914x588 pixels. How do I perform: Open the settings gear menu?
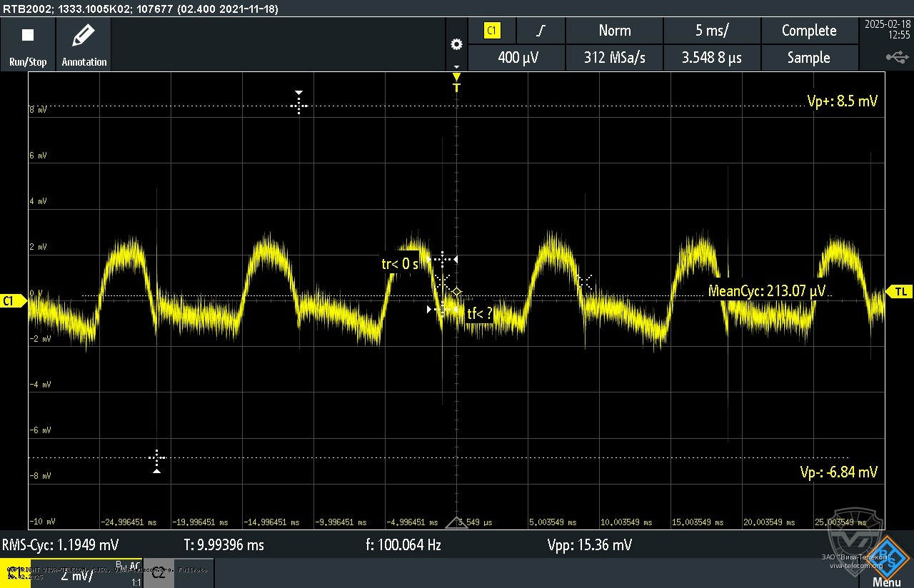pos(456,44)
